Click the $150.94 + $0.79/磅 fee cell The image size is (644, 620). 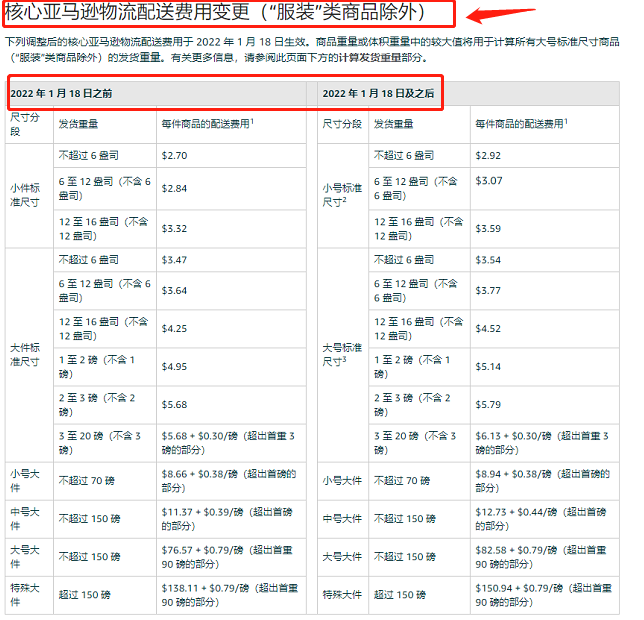[545, 595]
